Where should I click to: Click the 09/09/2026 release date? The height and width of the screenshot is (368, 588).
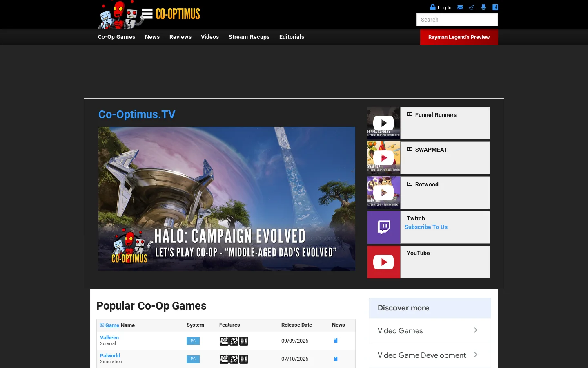click(295, 341)
